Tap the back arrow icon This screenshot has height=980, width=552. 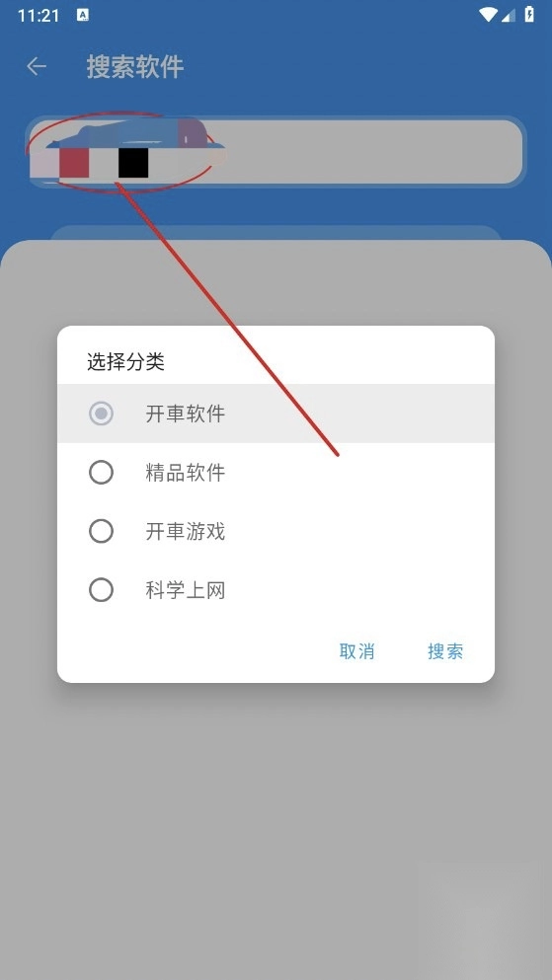click(37, 66)
